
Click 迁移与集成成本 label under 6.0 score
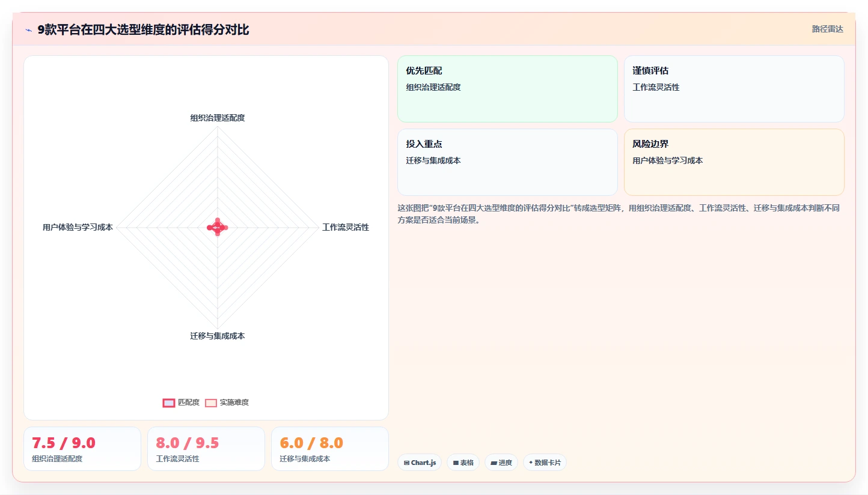(305, 459)
